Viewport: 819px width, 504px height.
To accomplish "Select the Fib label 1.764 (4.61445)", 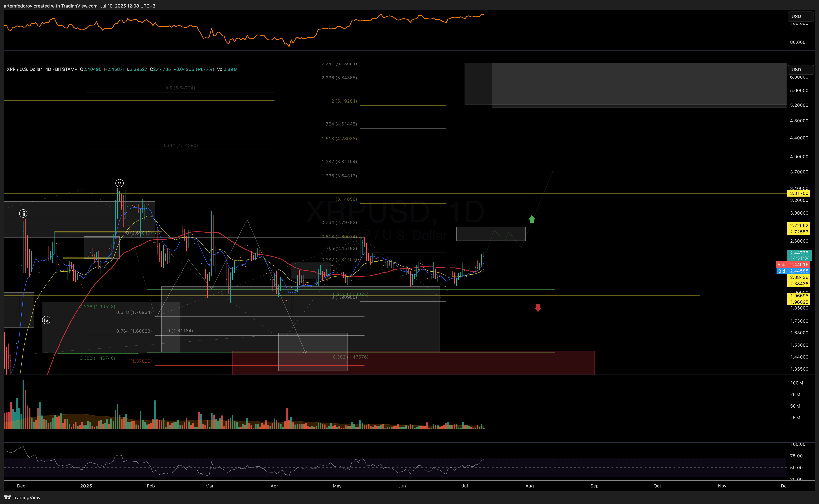I will (x=339, y=124).
